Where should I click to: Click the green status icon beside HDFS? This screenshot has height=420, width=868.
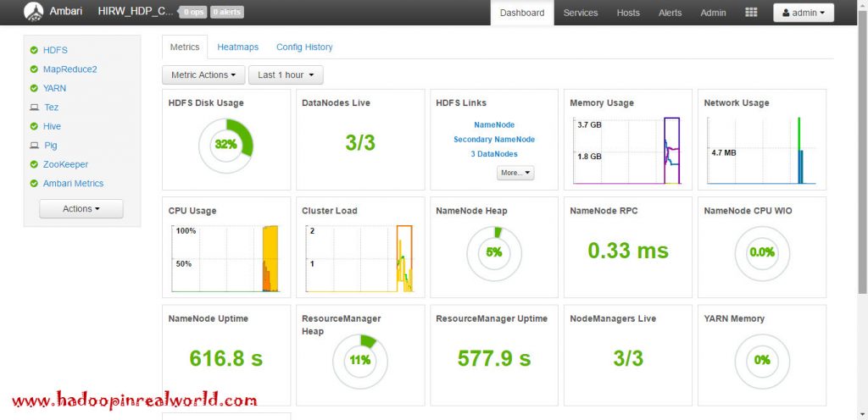coord(34,50)
